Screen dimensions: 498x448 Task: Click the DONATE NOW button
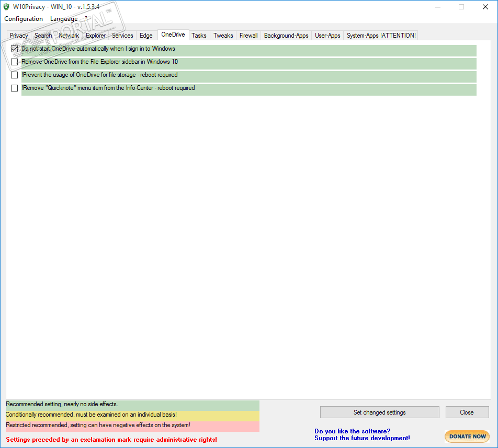(x=467, y=436)
